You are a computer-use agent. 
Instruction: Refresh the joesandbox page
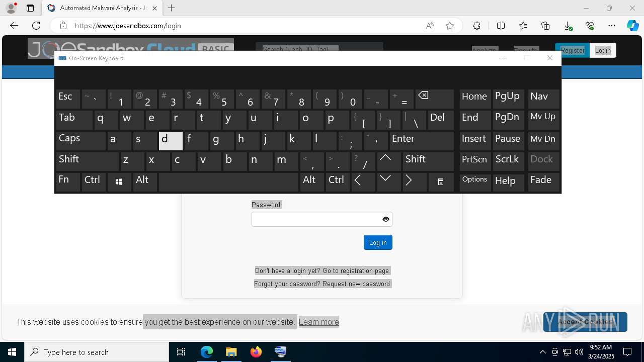pos(36,26)
